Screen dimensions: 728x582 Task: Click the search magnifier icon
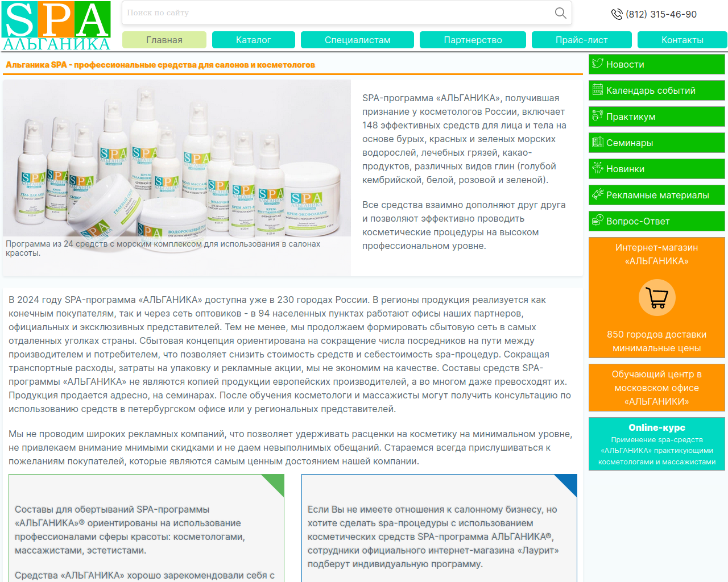pos(560,13)
